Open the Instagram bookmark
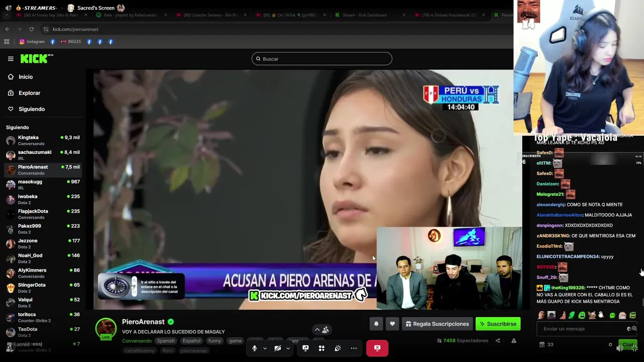 tap(32, 42)
